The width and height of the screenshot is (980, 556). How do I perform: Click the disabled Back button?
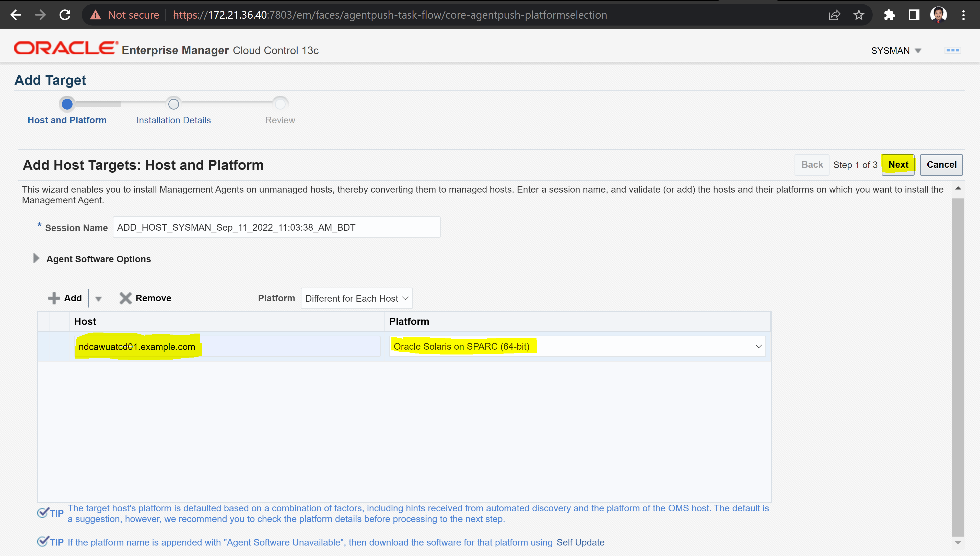point(812,164)
